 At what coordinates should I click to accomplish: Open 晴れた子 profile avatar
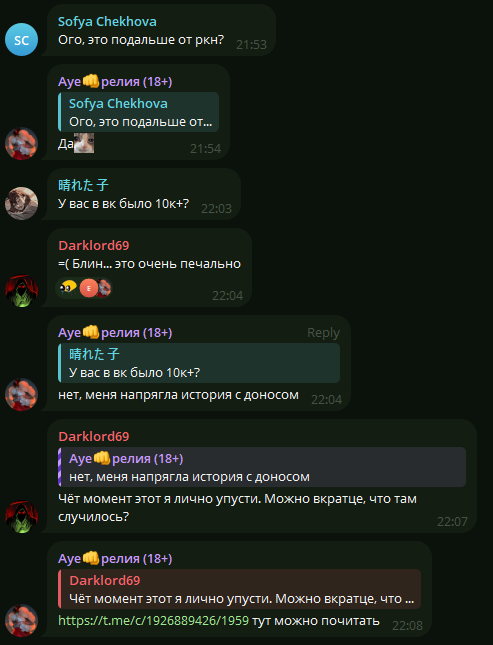click(x=21, y=203)
